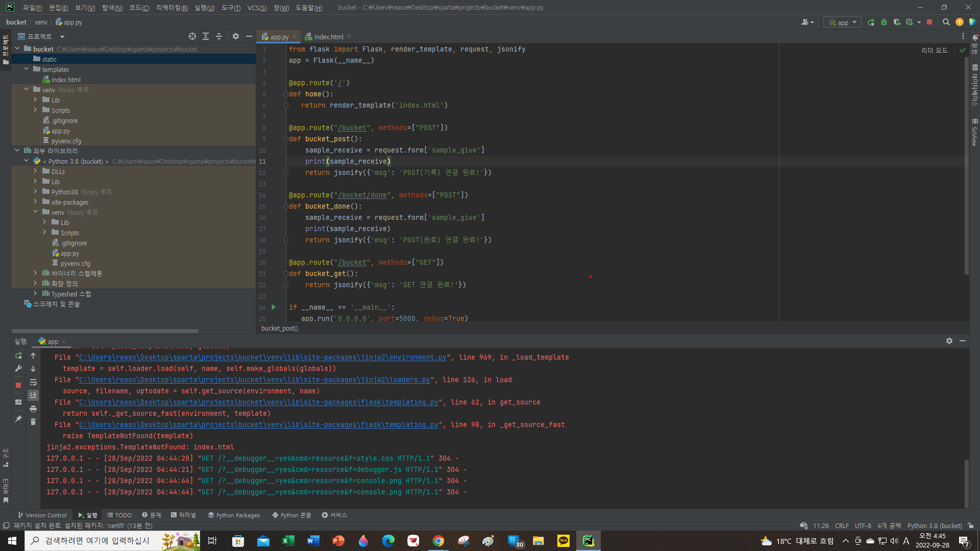Open the jinja2 loaders.py link in the traceback
The width and height of the screenshot is (980, 551).
pos(254,380)
